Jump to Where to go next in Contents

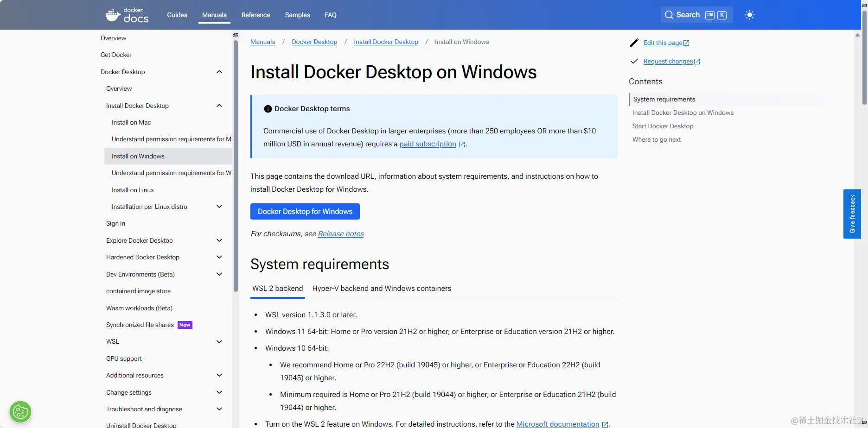657,139
